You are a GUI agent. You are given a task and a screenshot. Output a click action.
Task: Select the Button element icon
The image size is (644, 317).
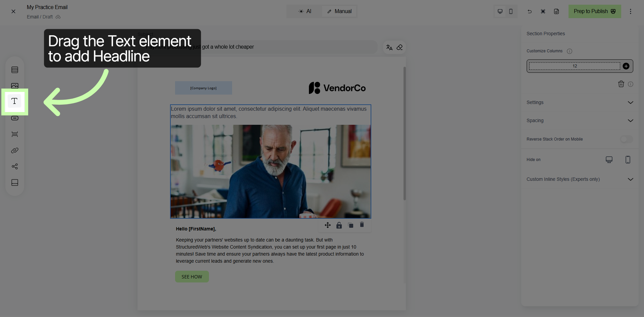point(15,118)
